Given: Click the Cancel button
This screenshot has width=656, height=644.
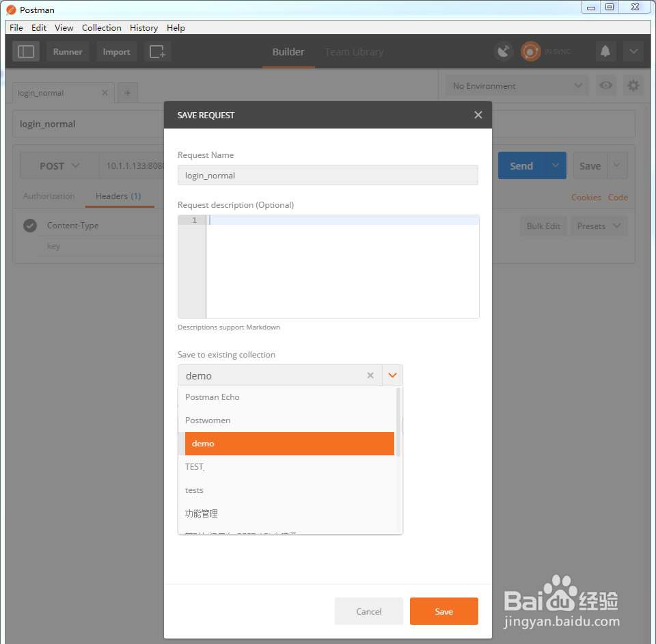Looking at the screenshot, I should coord(369,611).
